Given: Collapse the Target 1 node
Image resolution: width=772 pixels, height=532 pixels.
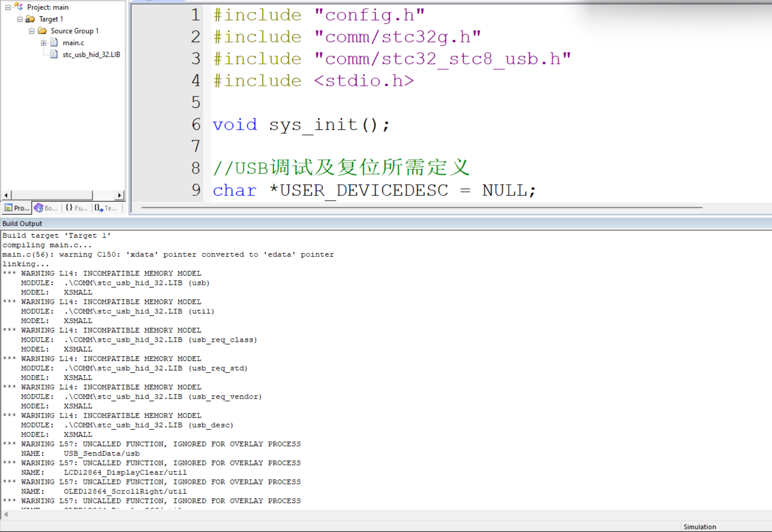Looking at the screenshot, I should click(20, 19).
